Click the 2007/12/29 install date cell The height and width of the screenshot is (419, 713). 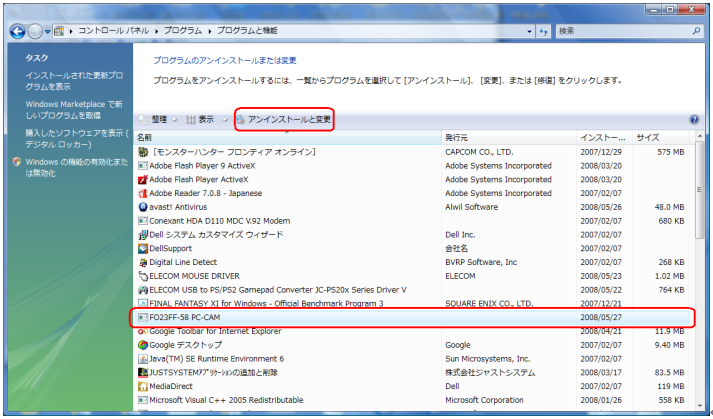[601, 152]
